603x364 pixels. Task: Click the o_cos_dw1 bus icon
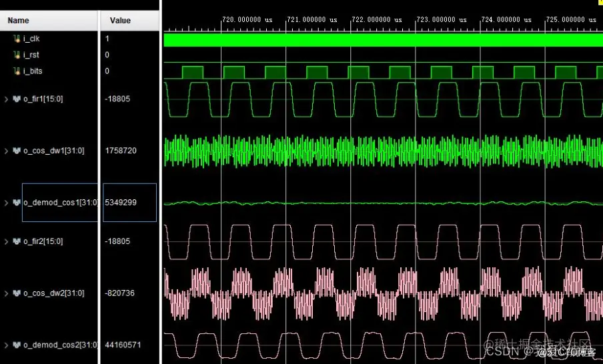pyautogui.click(x=17, y=151)
